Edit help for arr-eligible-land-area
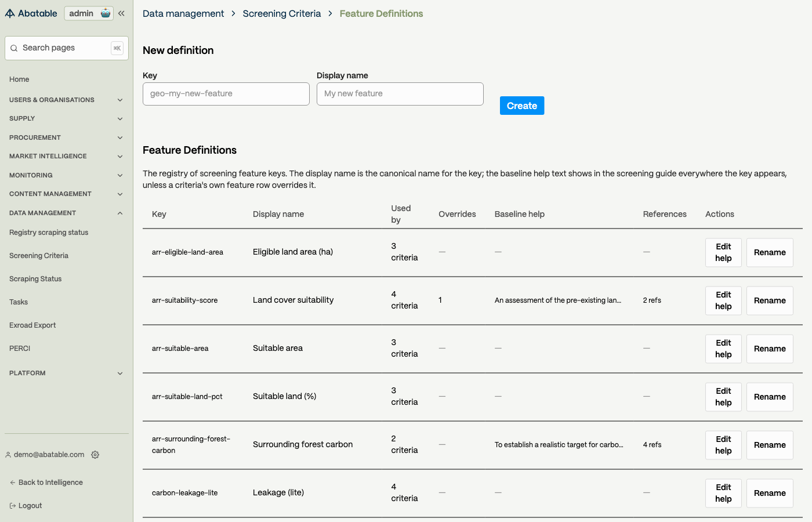The image size is (812, 522). click(x=723, y=252)
